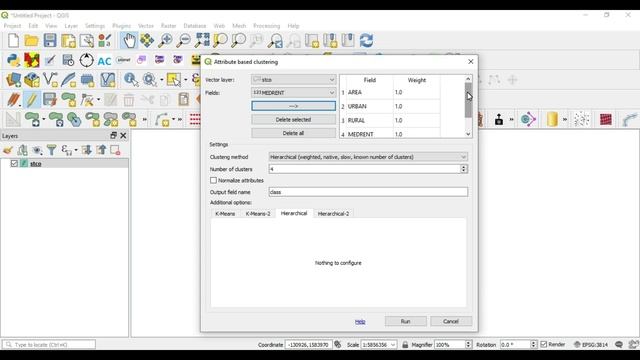640x360 pixels.
Task: Click the Weight cell of the RURAL row
Action: click(x=417, y=120)
